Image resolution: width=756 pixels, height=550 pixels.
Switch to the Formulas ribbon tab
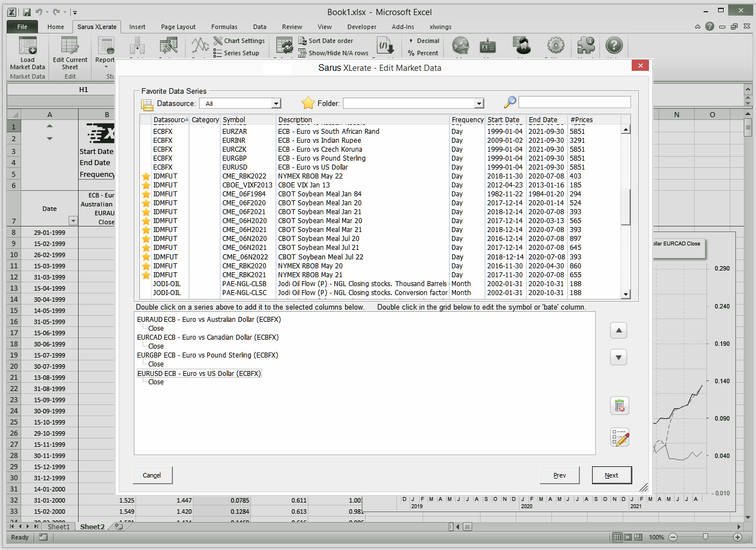(224, 27)
